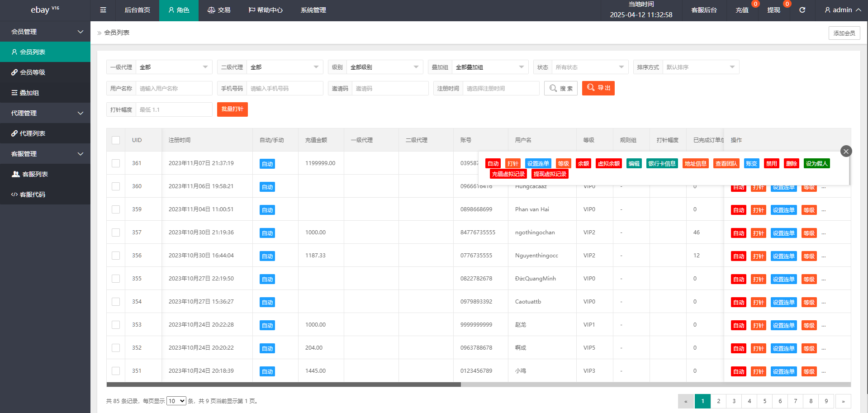
Task: Open 会员等级 link icon in sidebar
Action: [x=14, y=72]
